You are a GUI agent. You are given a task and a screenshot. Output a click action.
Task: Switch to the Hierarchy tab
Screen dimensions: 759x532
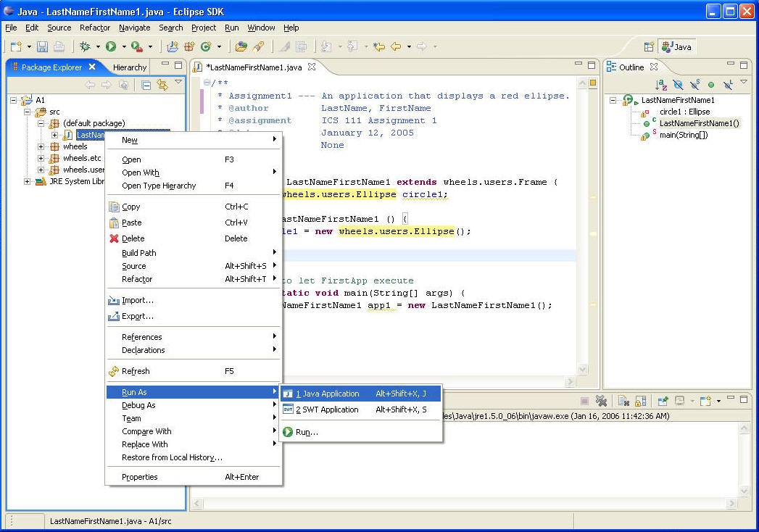[x=129, y=67]
